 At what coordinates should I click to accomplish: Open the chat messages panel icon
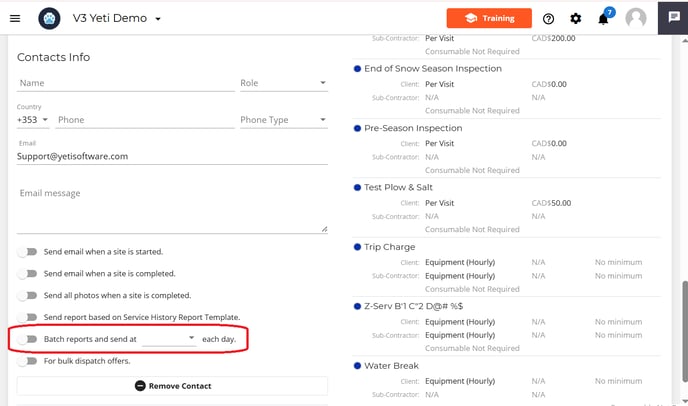(674, 17)
